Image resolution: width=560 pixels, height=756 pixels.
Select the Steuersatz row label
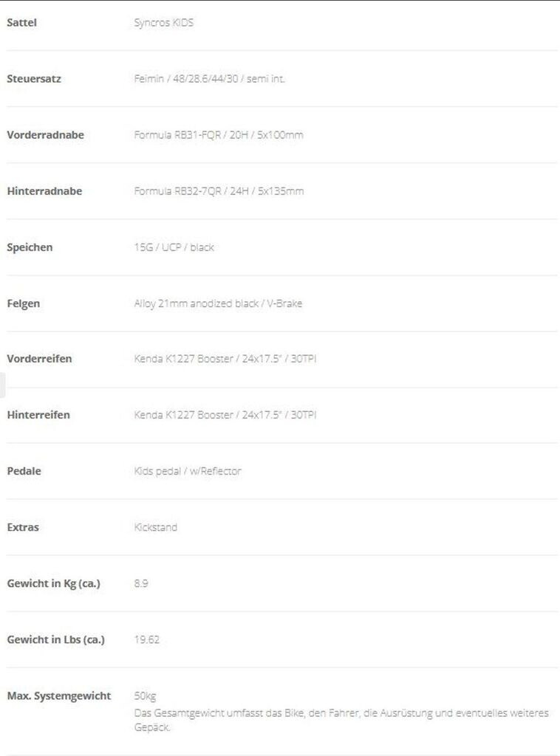[x=34, y=79]
